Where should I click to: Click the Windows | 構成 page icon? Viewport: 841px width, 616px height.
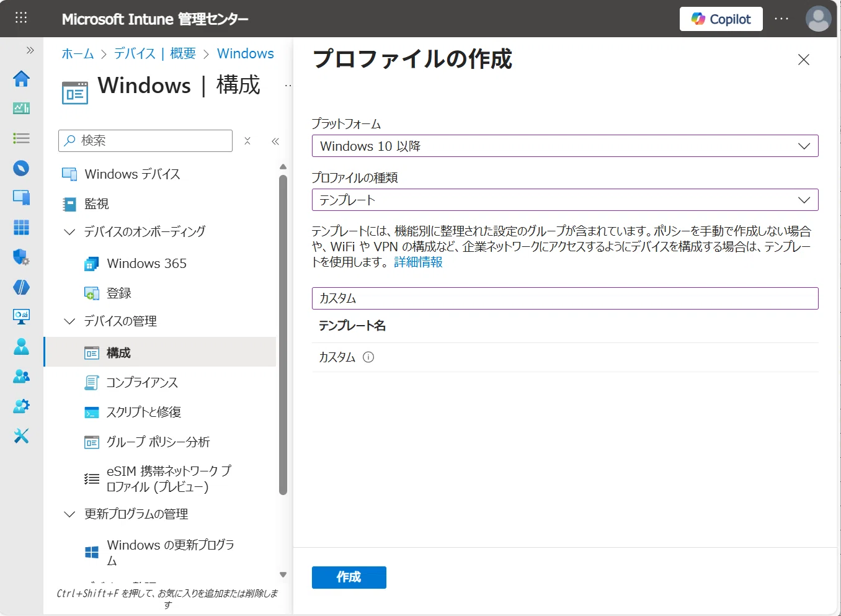coord(75,93)
